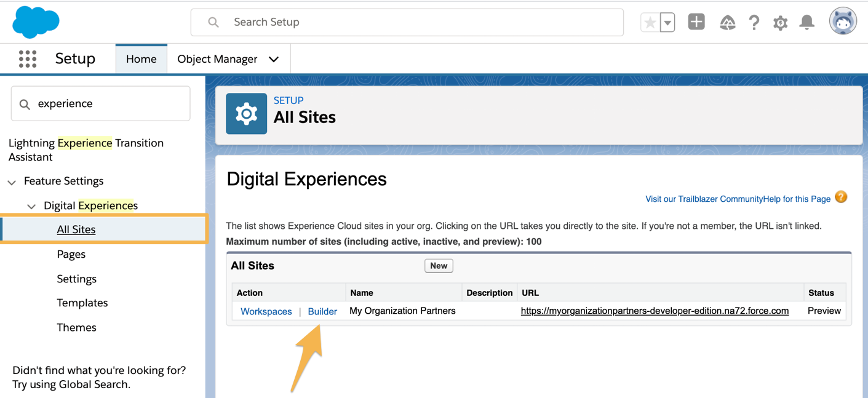This screenshot has height=398, width=868.
Task: Open Workspaces for My Organization Partners
Action: point(266,311)
